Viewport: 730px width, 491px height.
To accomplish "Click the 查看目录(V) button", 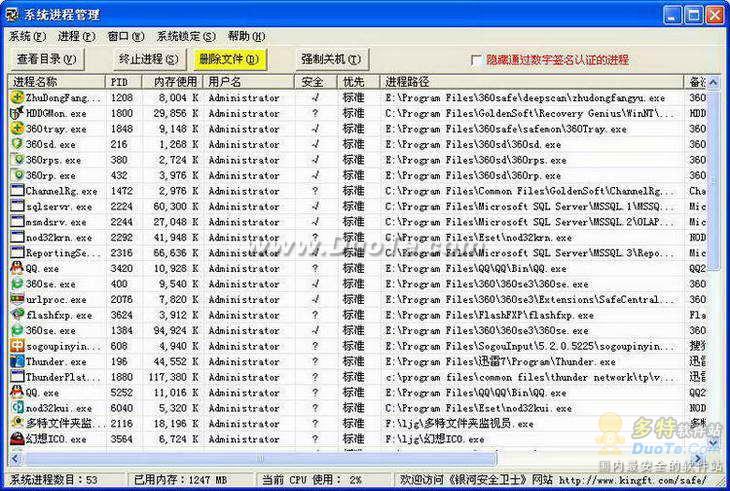I will click(x=47, y=59).
